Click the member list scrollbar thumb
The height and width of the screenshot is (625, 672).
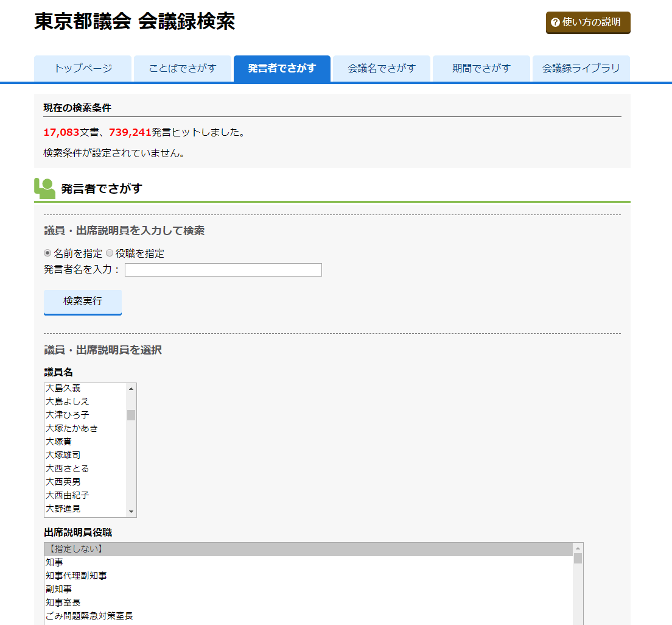pos(131,415)
